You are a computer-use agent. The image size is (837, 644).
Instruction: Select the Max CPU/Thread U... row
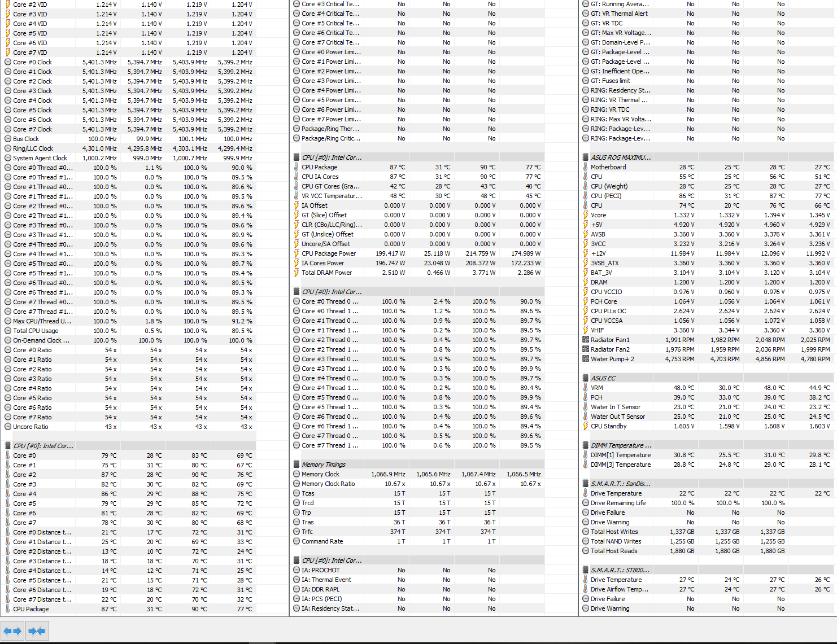(x=129, y=321)
